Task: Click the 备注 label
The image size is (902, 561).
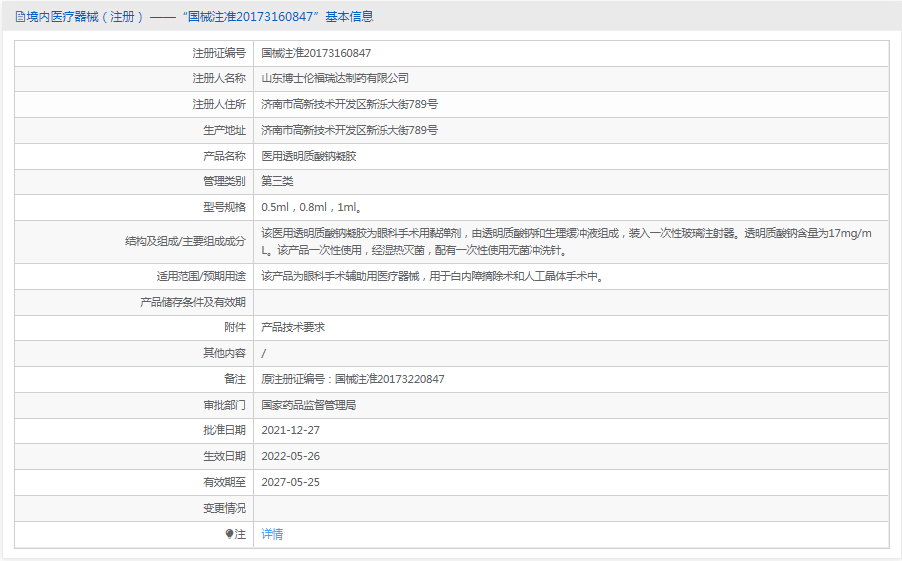Action: (x=235, y=379)
